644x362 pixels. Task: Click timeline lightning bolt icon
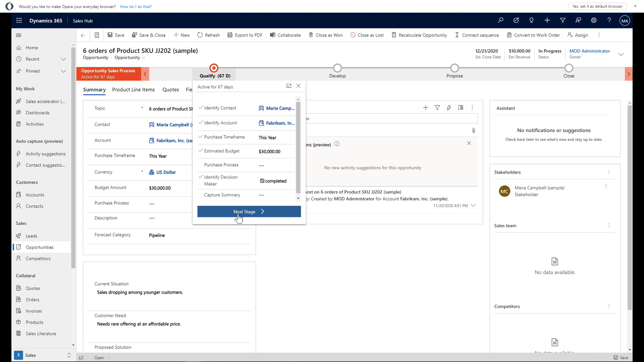pyautogui.click(x=449, y=108)
